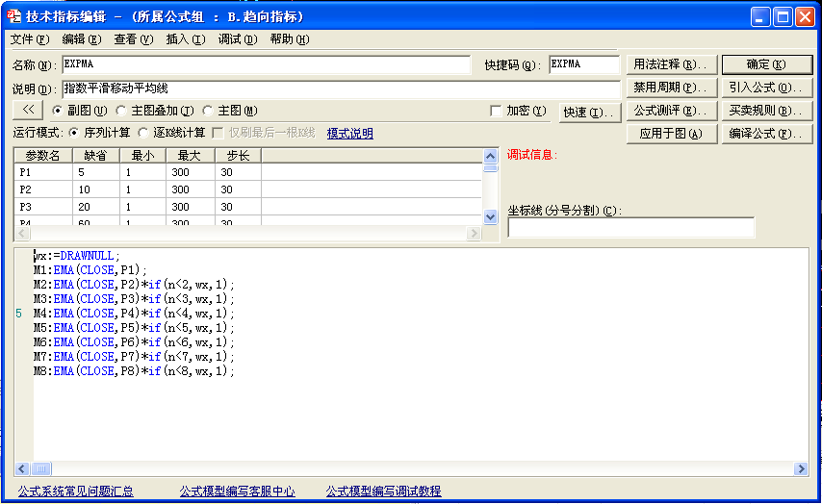The image size is (822, 504).
Task: Open the 调试 menu
Action: pyautogui.click(x=237, y=39)
